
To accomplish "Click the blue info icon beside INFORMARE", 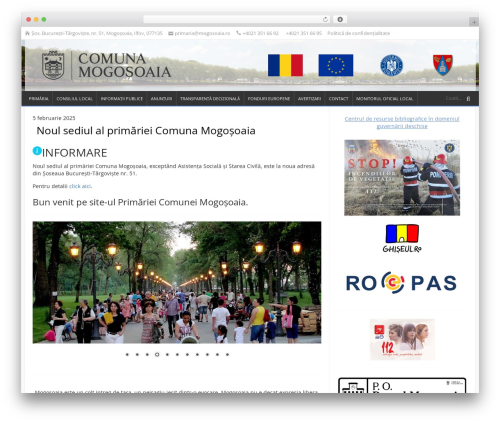I will tap(37, 151).
